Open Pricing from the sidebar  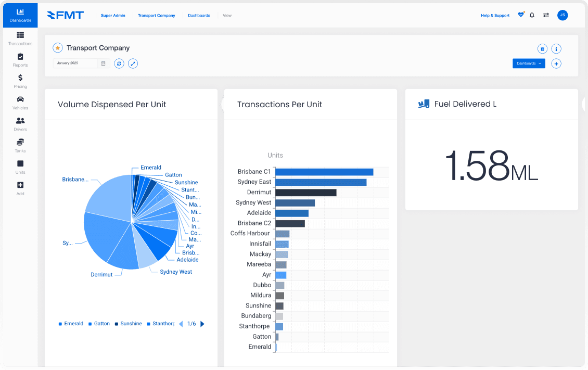coord(20,80)
